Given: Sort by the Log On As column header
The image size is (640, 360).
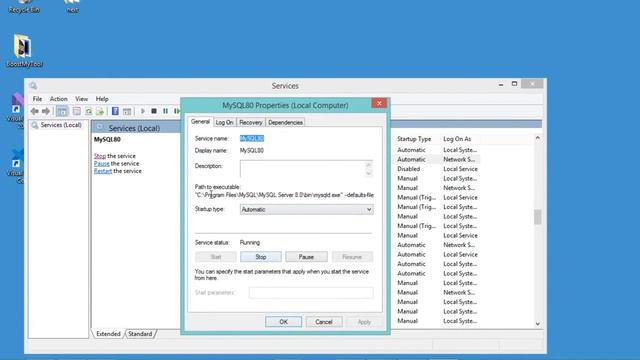Looking at the screenshot, I should tap(457, 139).
